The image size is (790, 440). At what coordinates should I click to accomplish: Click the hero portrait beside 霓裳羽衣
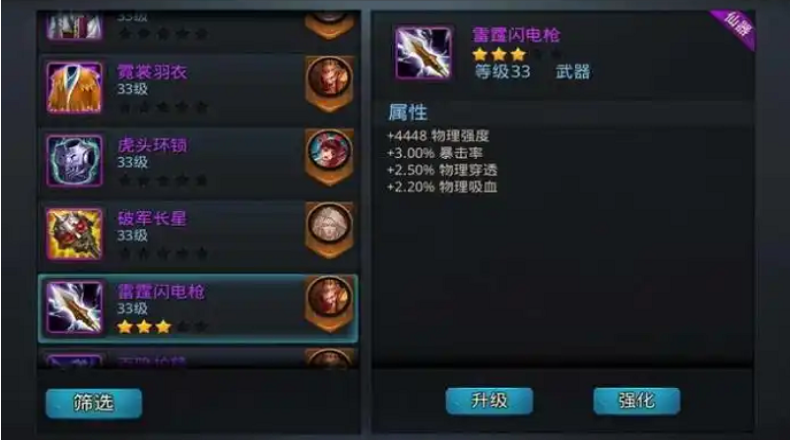point(330,79)
